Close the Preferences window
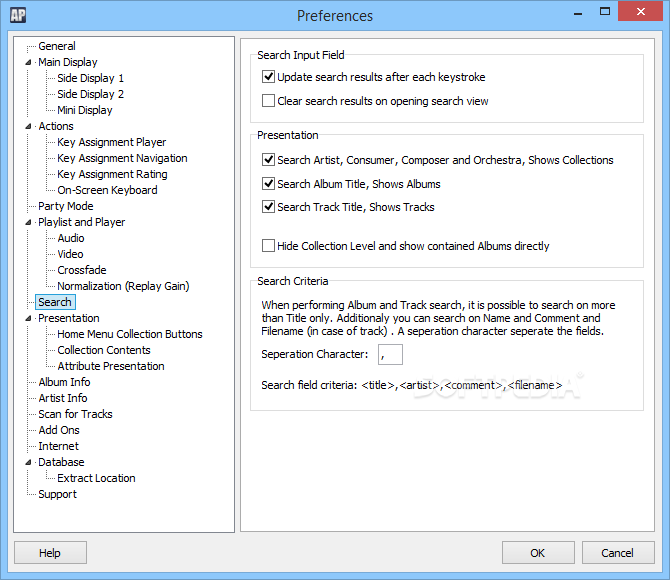 point(640,12)
